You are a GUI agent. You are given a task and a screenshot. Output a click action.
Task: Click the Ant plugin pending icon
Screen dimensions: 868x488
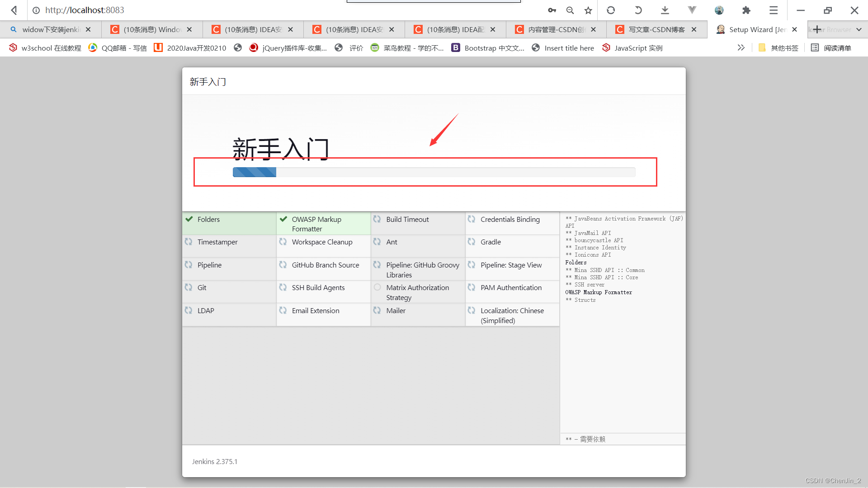377,242
